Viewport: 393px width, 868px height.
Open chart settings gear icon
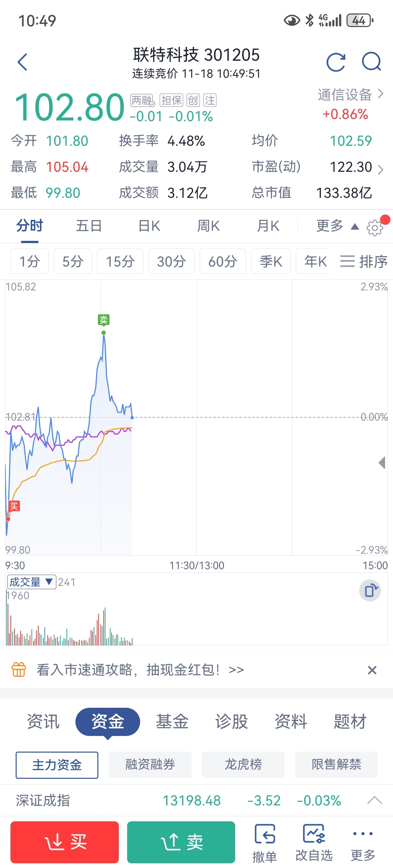coord(375,227)
